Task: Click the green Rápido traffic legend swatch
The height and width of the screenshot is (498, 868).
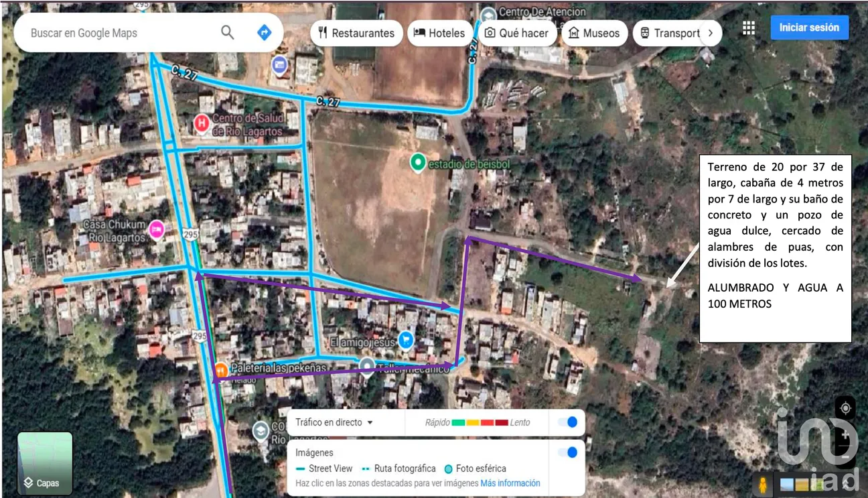Action: (x=458, y=422)
